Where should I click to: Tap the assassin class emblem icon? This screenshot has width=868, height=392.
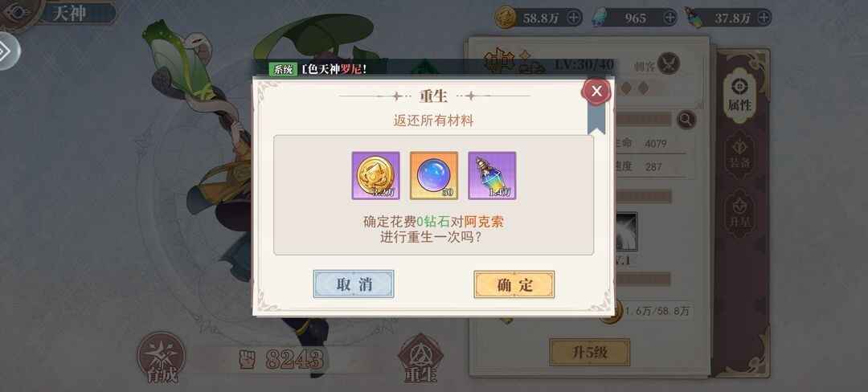(667, 65)
